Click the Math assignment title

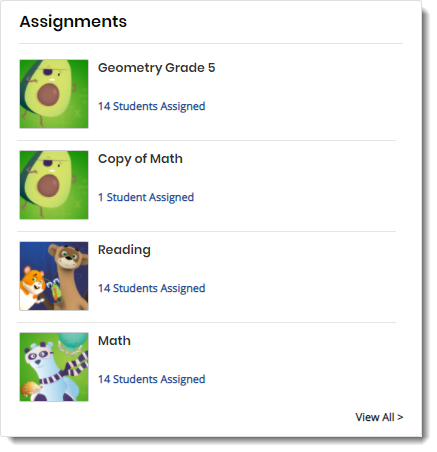pyautogui.click(x=114, y=341)
